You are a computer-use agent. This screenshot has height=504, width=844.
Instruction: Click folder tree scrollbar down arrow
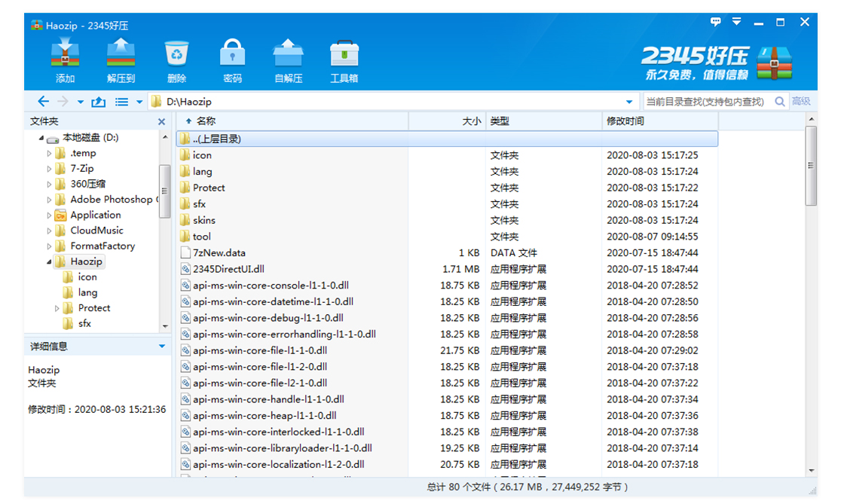[x=165, y=326]
